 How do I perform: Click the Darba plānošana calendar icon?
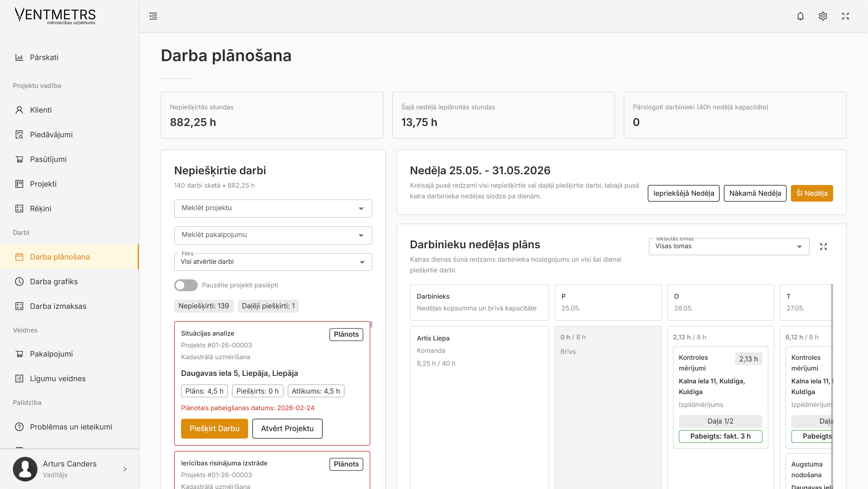tap(19, 257)
